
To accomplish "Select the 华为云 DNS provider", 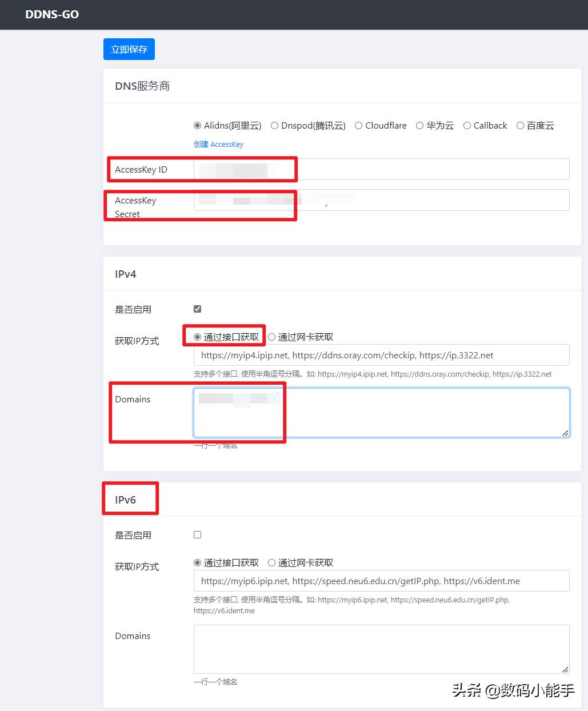I will point(419,125).
